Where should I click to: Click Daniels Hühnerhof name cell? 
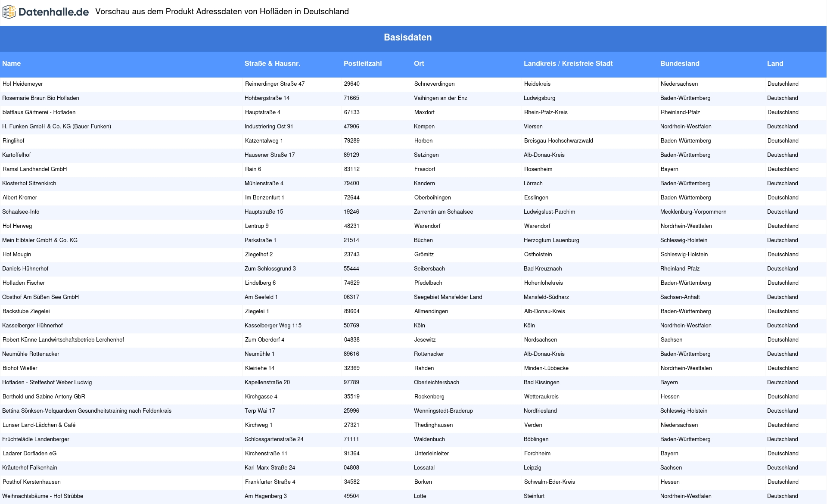click(x=25, y=269)
